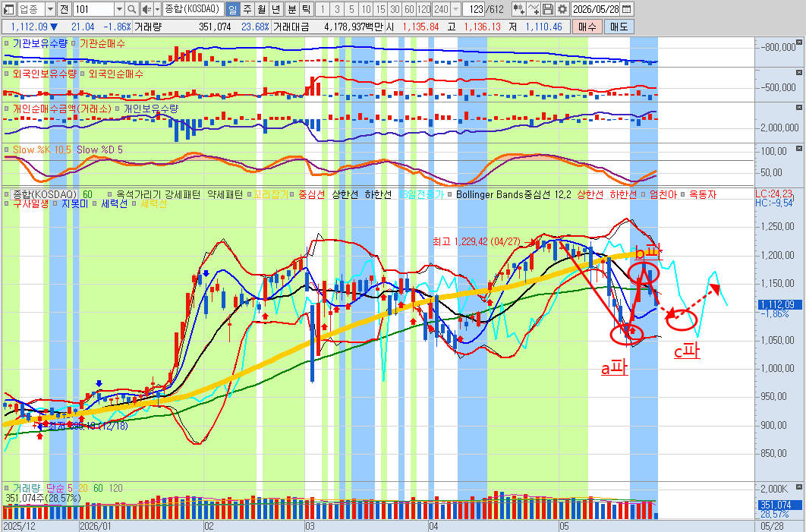Toggle the 외국인보유수량 legend marker
This screenshot has width=806, height=532.
click(x=7, y=74)
